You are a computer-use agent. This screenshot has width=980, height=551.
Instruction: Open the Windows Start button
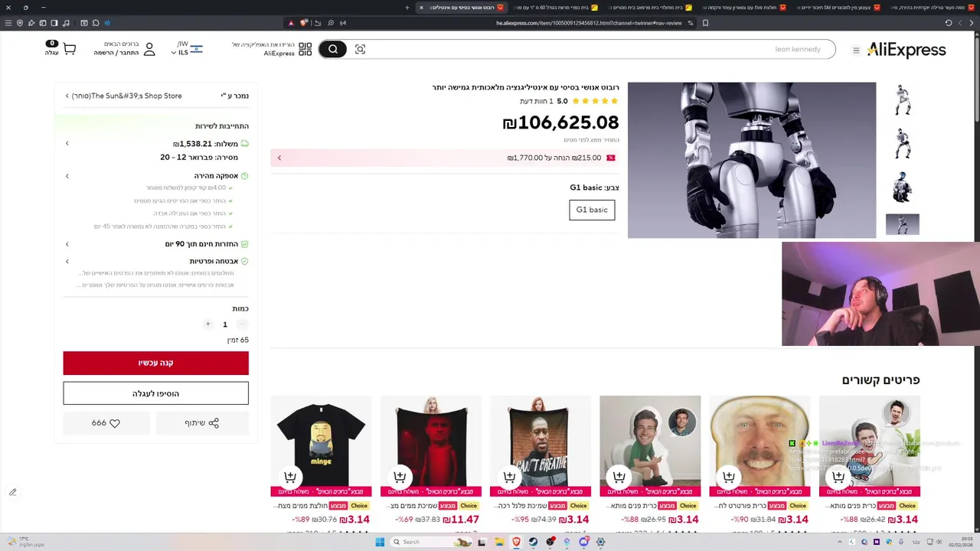(380, 542)
